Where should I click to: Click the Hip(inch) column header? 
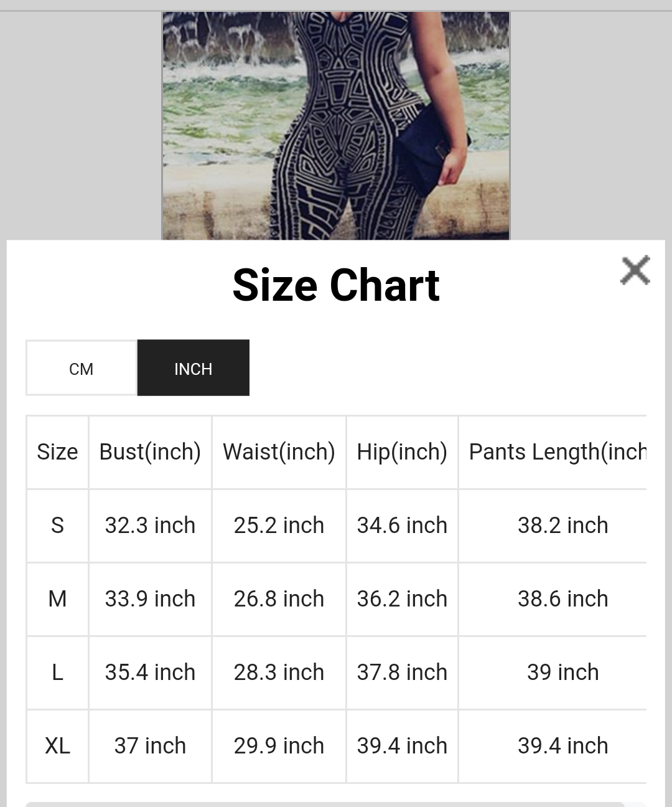point(402,452)
